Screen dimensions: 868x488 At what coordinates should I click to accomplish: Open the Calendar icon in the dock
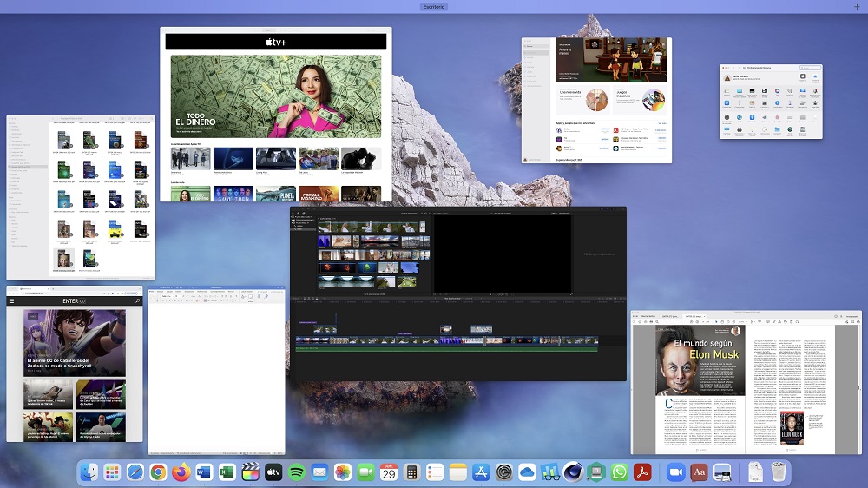(389, 472)
